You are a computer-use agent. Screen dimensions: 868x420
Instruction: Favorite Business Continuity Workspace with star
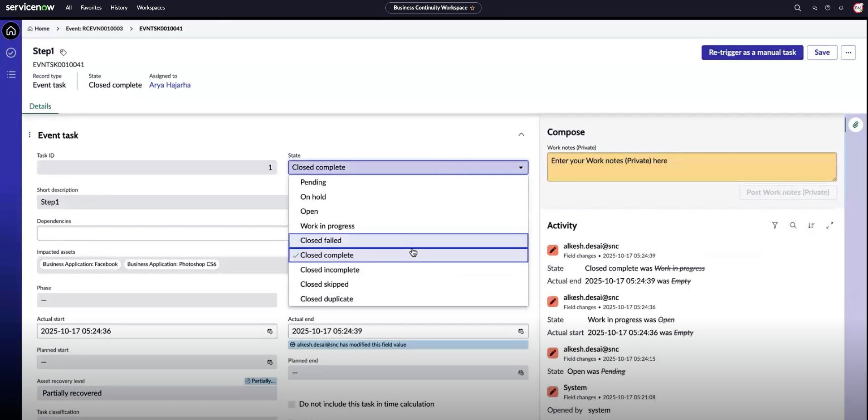pyautogui.click(x=472, y=8)
